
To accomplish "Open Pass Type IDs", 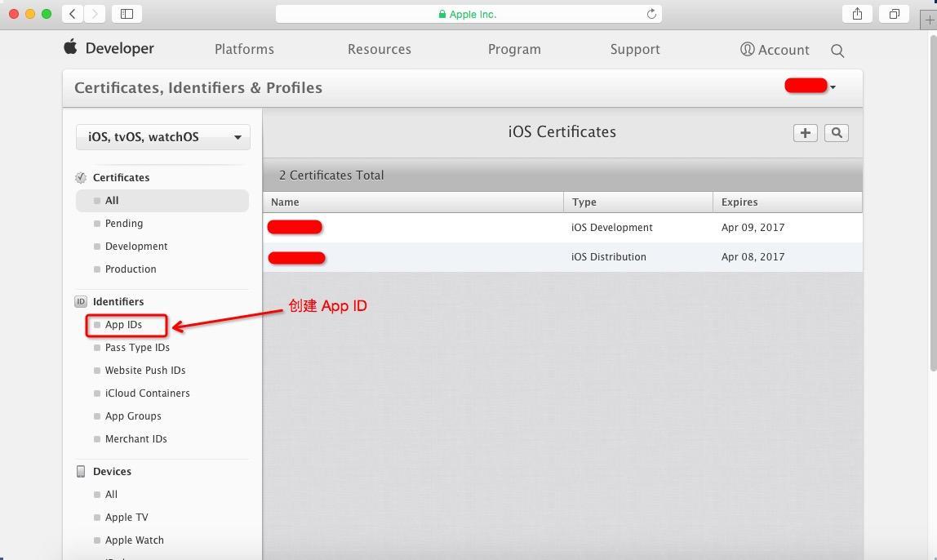I will click(x=137, y=347).
